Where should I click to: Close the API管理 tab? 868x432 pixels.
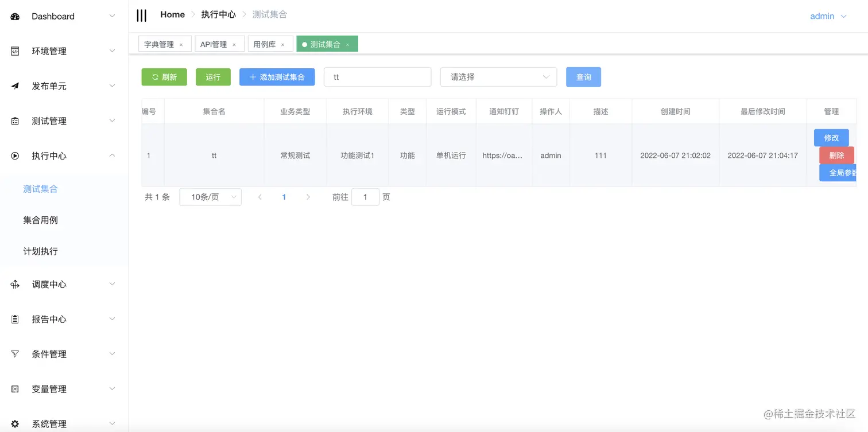234,45
